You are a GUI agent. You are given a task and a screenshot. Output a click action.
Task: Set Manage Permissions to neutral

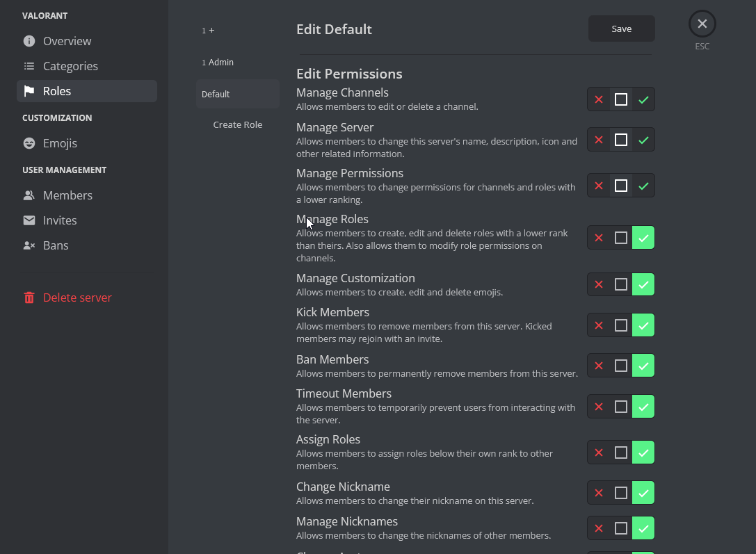click(x=620, y=185)
